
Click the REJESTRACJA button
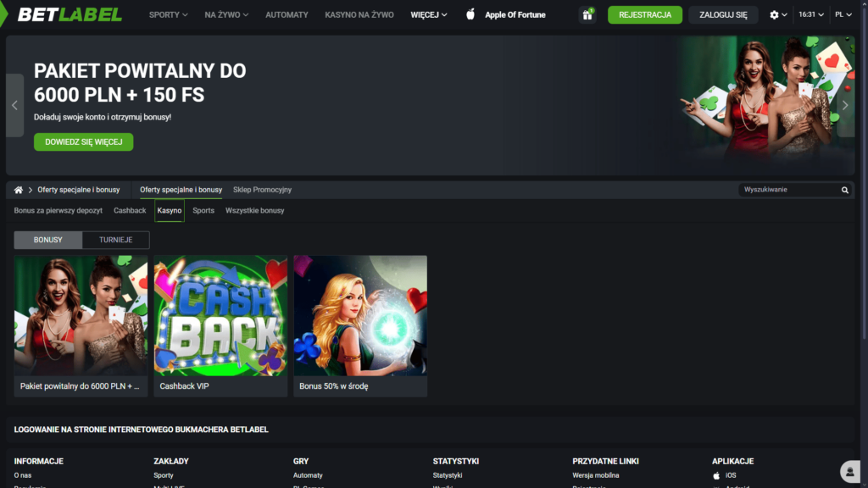645,14
